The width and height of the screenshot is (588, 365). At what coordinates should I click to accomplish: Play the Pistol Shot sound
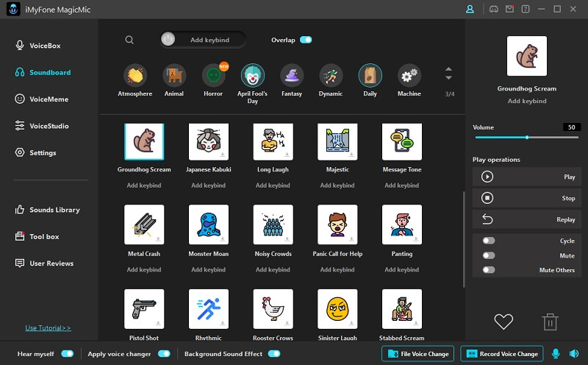pos(144,309)
